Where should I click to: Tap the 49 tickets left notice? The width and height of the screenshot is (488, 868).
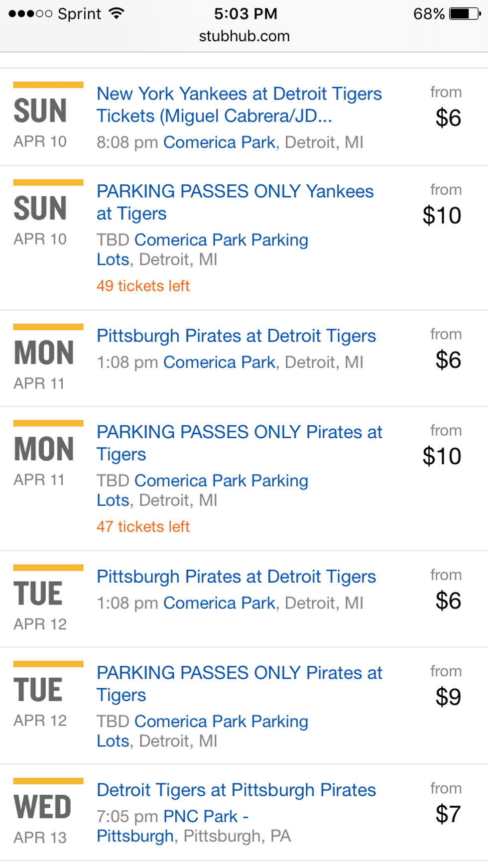(x=143, y=286)
